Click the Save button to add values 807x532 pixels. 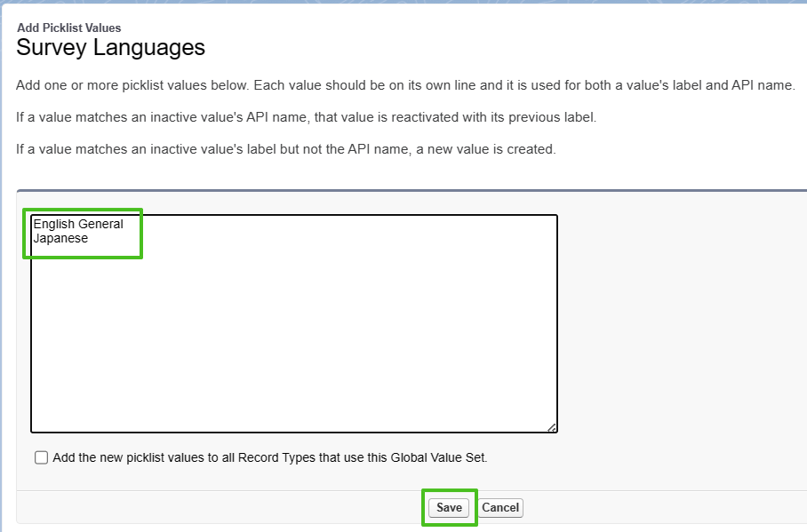click(449, 507)
